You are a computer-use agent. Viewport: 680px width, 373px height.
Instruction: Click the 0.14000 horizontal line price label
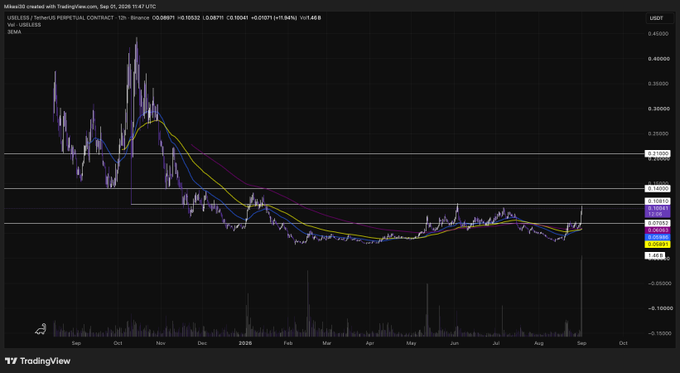point(658,189)
